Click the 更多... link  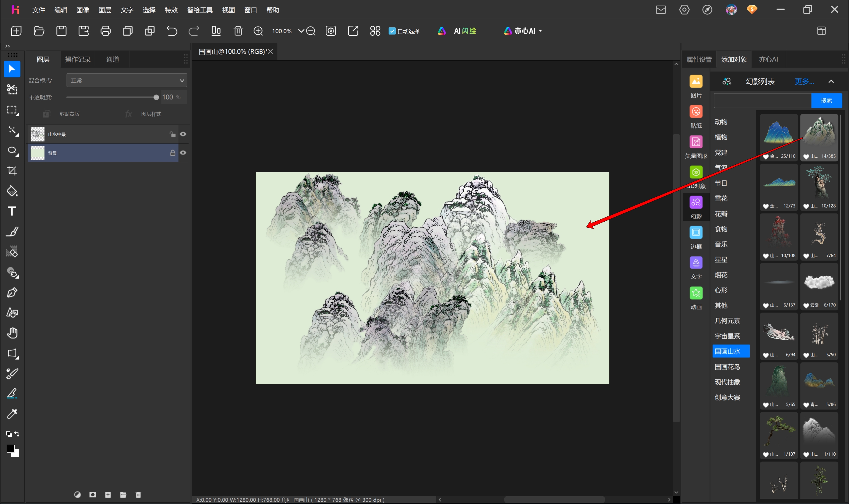(x=804, y=82)
